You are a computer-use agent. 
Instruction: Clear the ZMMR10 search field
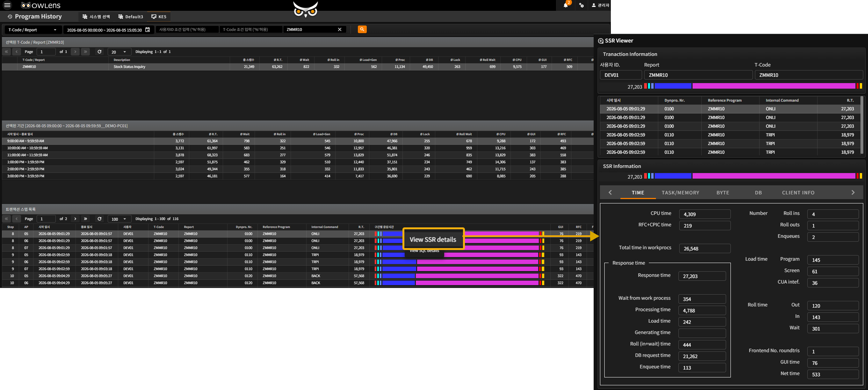[x=340, y=29]
